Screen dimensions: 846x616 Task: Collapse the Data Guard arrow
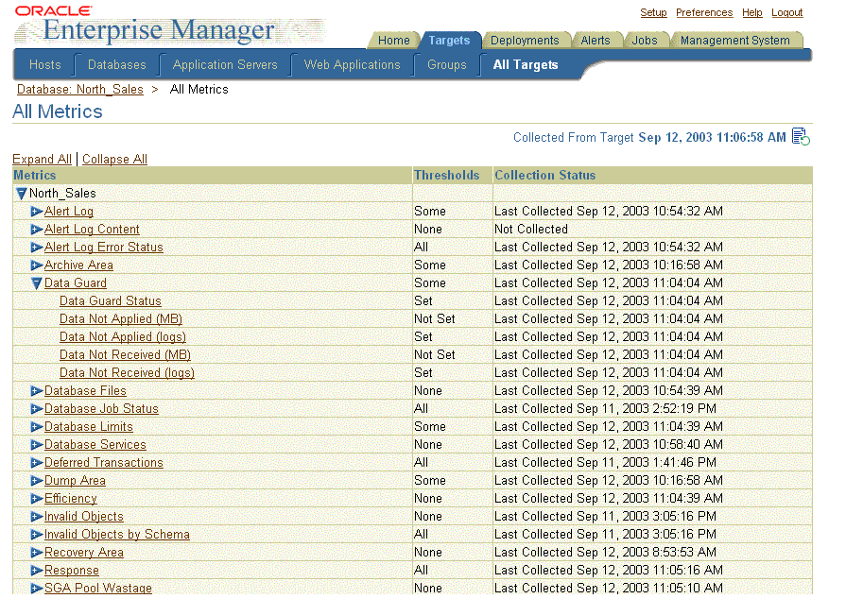pyautogui.click(x=37, y=283)
